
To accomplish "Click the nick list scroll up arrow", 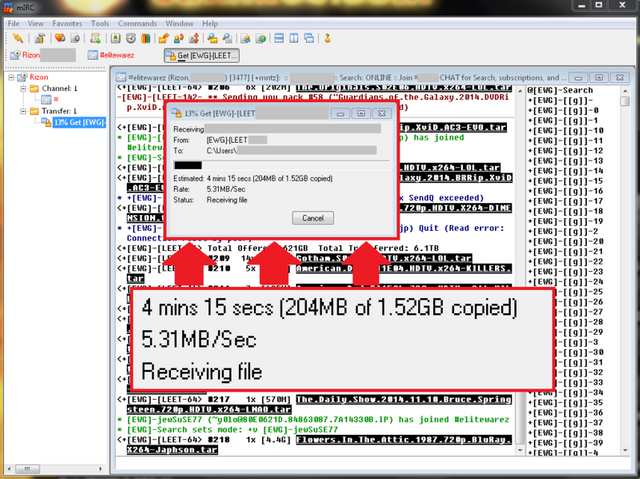I will [x=625, y=91].
